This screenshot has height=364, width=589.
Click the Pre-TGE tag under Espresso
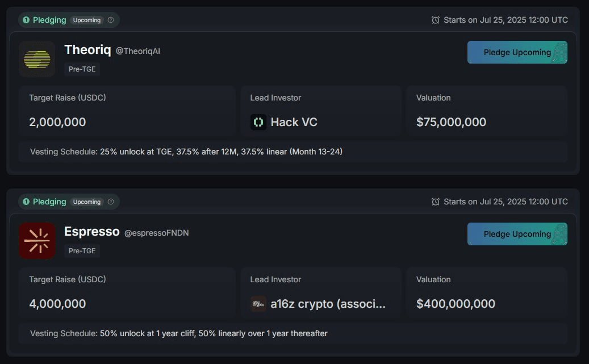(x=82, y=251)
